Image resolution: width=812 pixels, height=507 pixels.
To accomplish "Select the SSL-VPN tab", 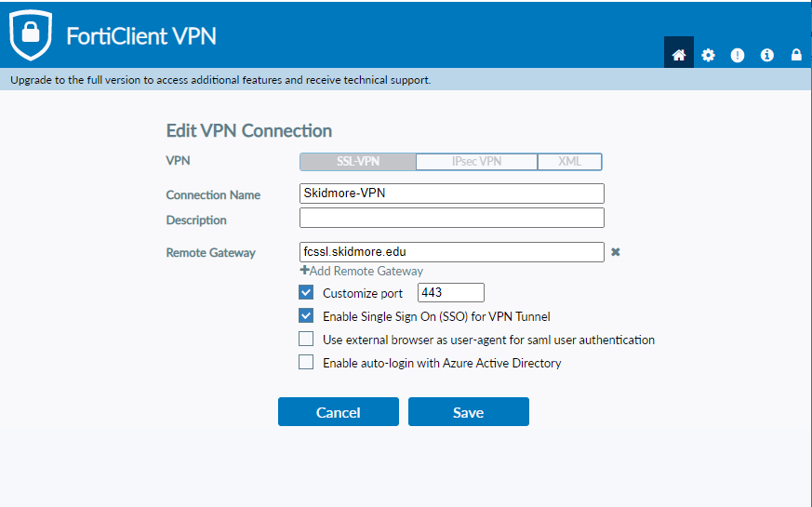I will pos(357,162).
